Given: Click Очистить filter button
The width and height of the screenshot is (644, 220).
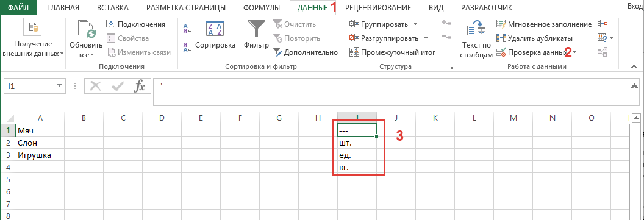Looking at the screenshot, I should tap(295, 24).
